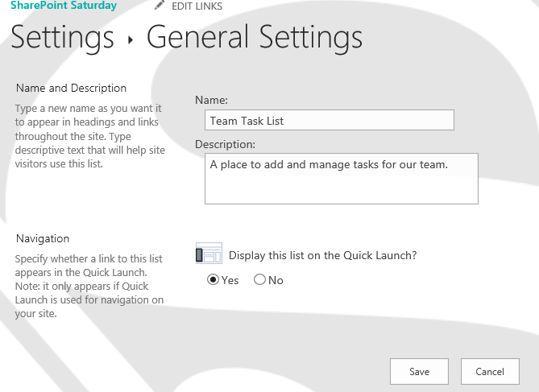Click into the Name text field
The height and width of the screenshot is (392, 539).
pos(330,120)
